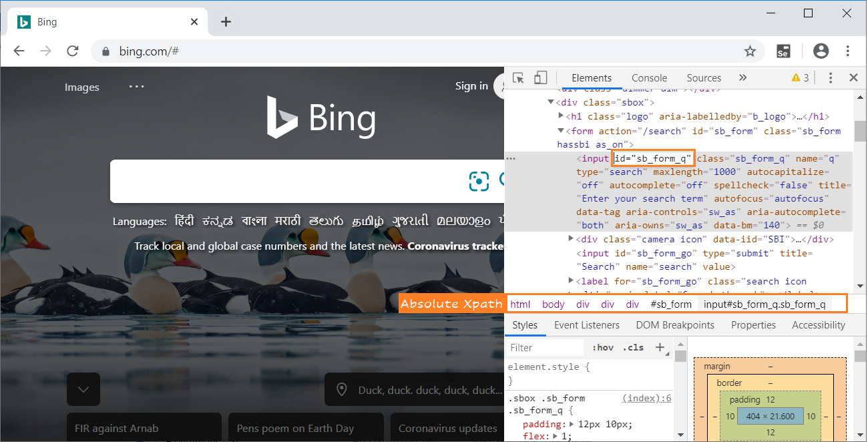
Task: Switch to the Console tab
Action: coord(649,78)
